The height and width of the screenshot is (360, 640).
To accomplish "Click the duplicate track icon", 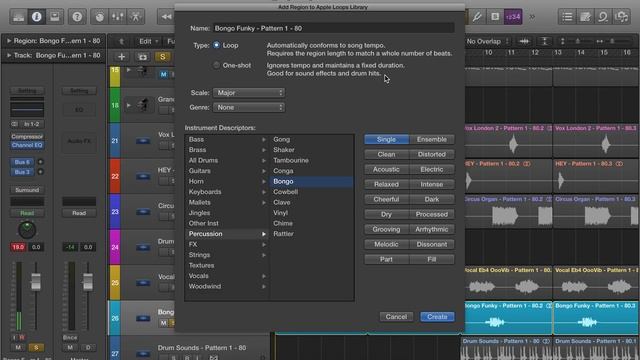I will pyautogui.click(x=142, y=57).
